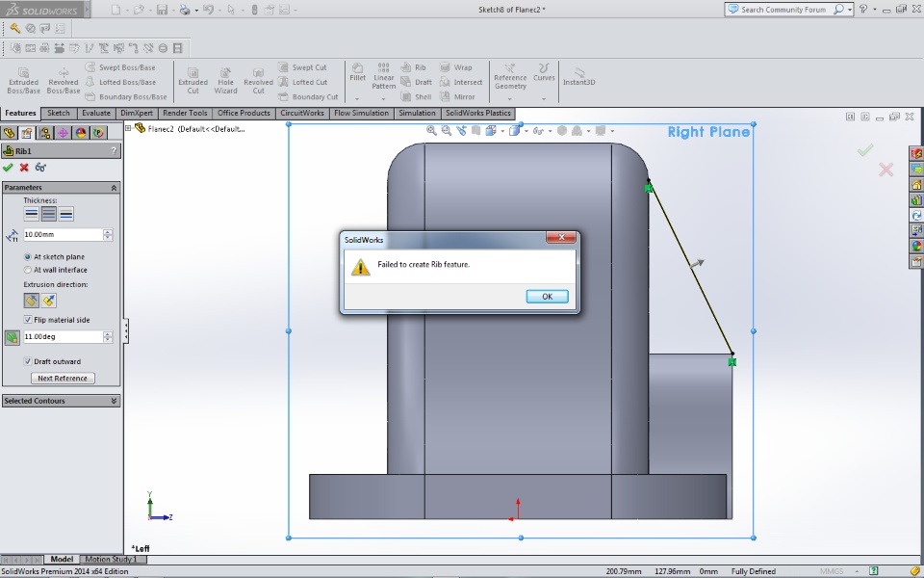Click the Previous View icon

(461, 131)
